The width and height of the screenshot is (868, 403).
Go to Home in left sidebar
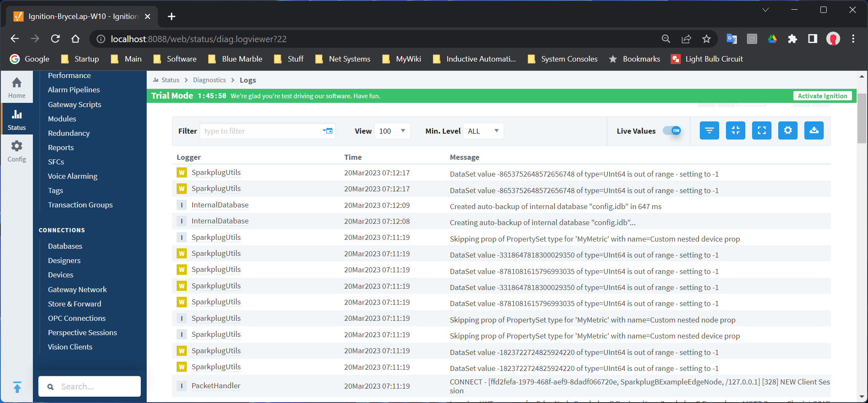pos(16,88)
